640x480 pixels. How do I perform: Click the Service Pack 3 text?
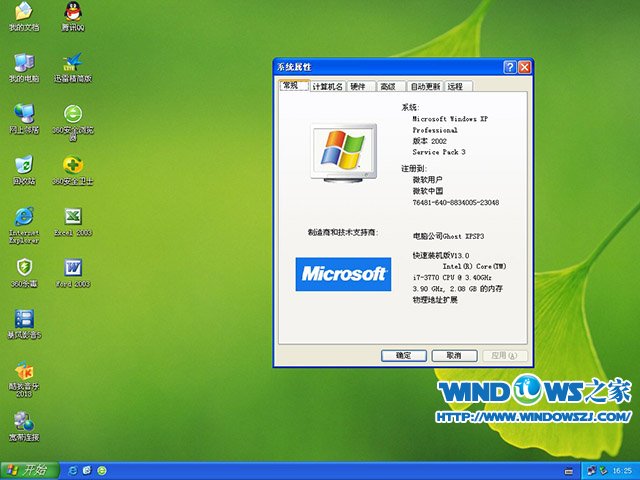(439, 152)
